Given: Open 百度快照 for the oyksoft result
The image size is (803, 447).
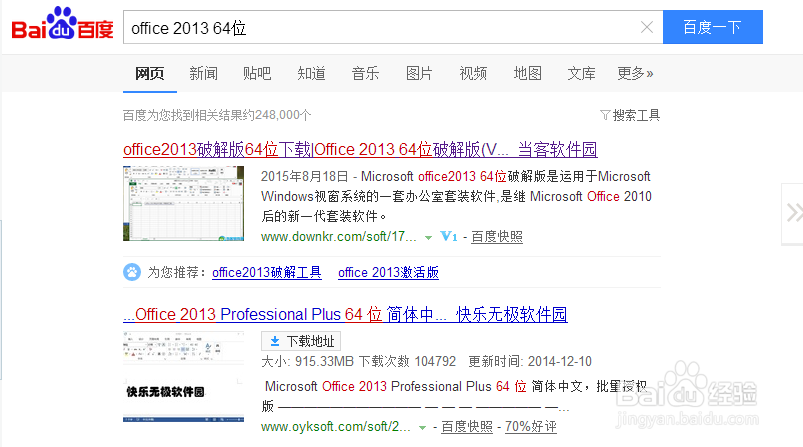Looking at the screenshot, I should pyautogui.click(x=467, y=427).
